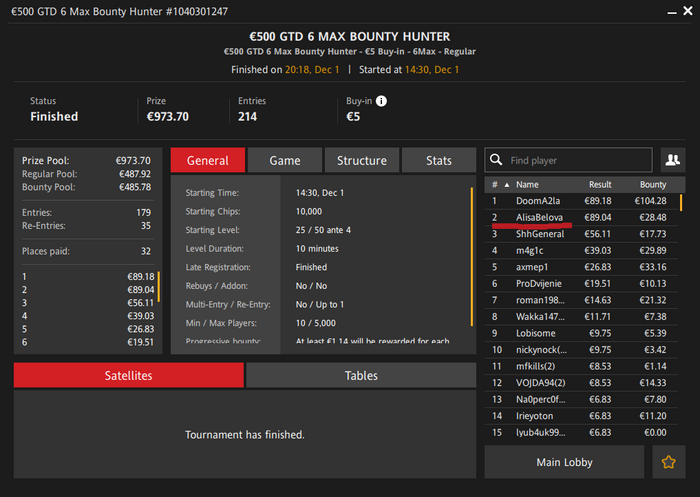The width and height of the screenshot is (700, 497).
Task: Sort player list by Result column
Action: coord(600,184)
